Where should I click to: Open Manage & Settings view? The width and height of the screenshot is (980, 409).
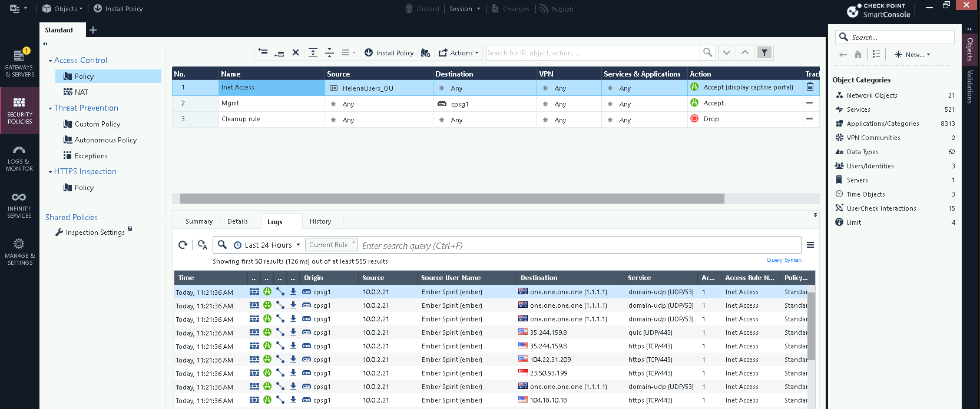tap(19, 251)
